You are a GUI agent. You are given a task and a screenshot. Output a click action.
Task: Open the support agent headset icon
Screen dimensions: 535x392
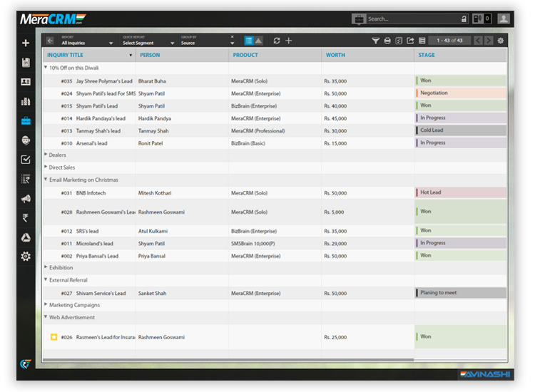pos(26,140)
